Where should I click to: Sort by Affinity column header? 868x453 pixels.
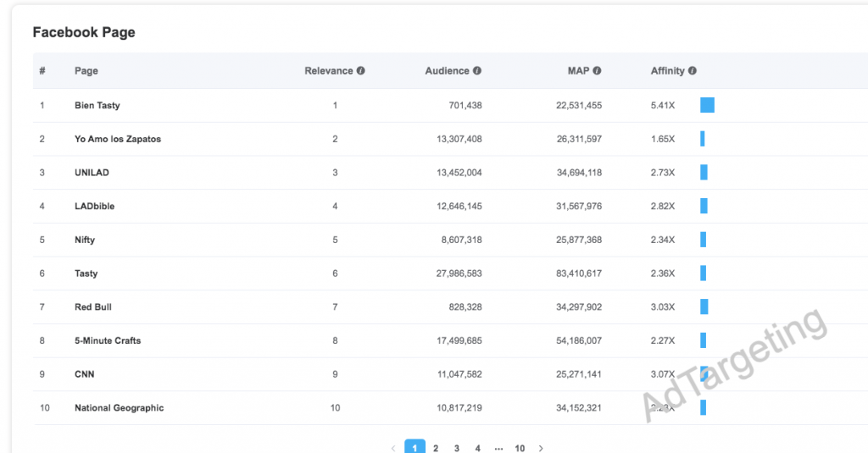668,71
